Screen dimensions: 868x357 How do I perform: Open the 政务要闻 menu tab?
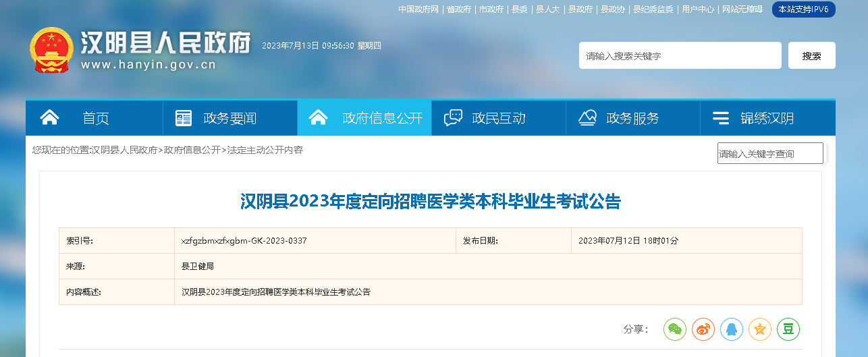(x=229, y=118)
